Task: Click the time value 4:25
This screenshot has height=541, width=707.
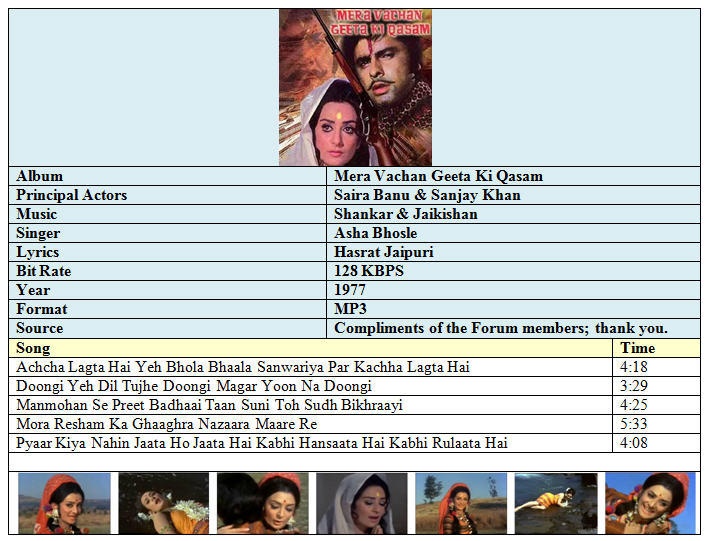Action: 634,405
